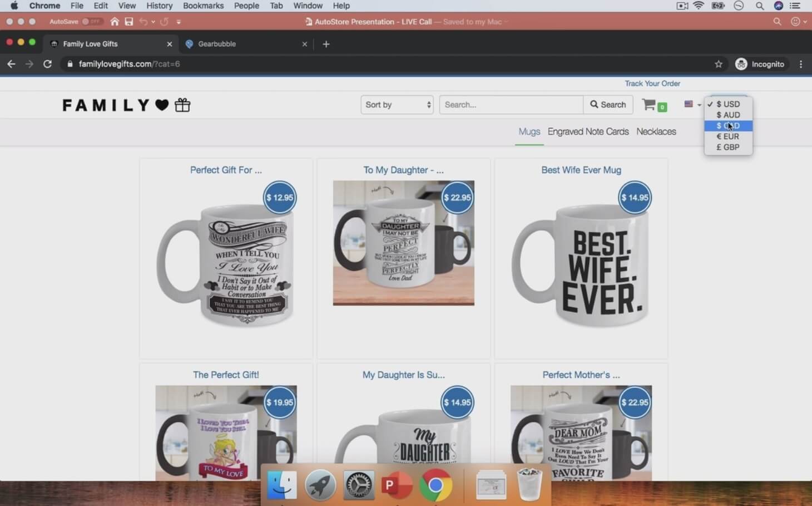Click the Search button
Image resolution: width=812 pixels, height=506 pixels.
[608, 105]
